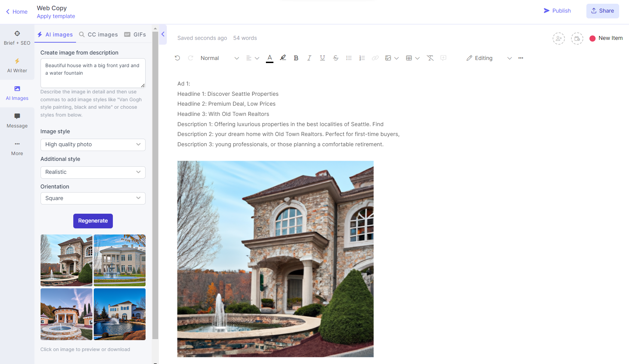The width and height of the screenshot is (629, 364).
Task: Click the insert link icon
Action: click(375, 58)
